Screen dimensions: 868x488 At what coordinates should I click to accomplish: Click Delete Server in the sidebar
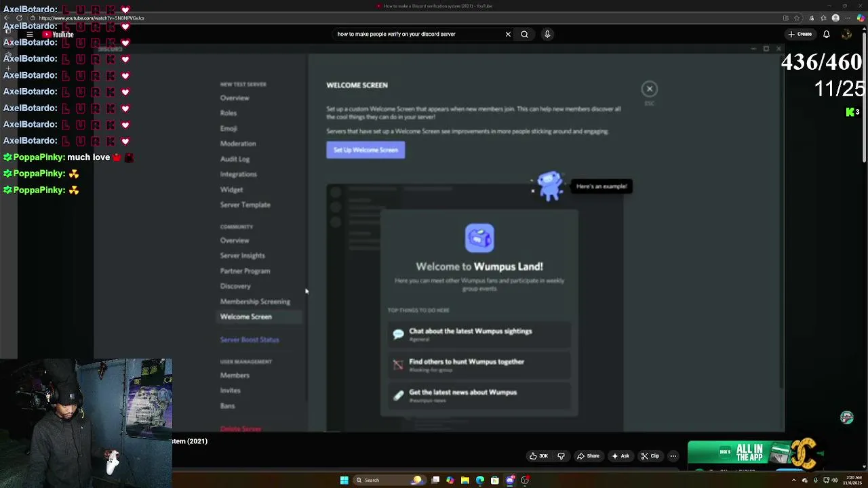pyautogui.click(x=241, y=428)
